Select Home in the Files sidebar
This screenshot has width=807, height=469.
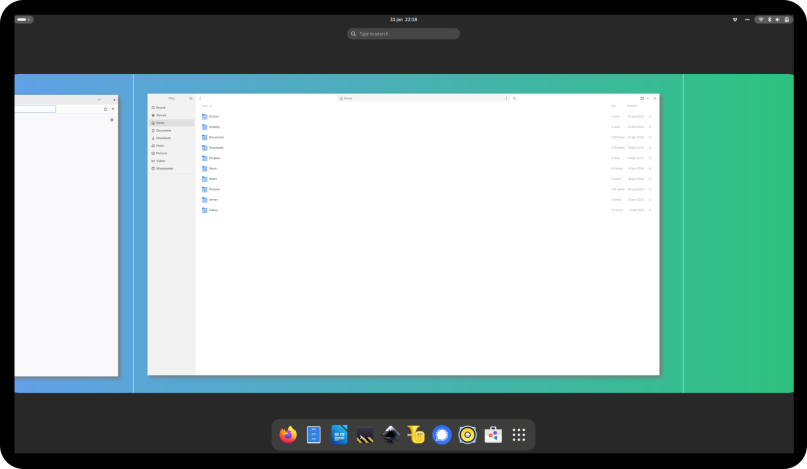click(171, 123)
